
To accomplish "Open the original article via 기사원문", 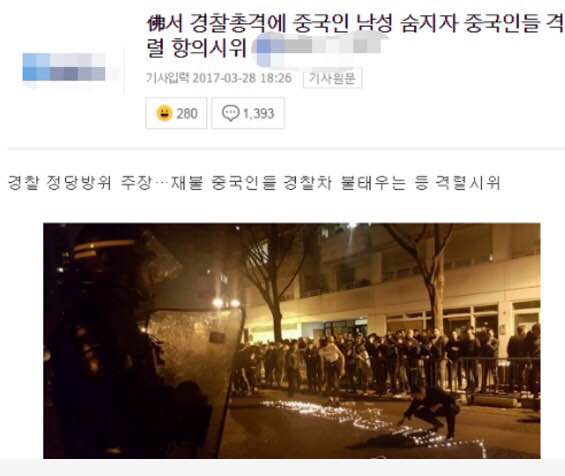I will click(x=332, y=78).
